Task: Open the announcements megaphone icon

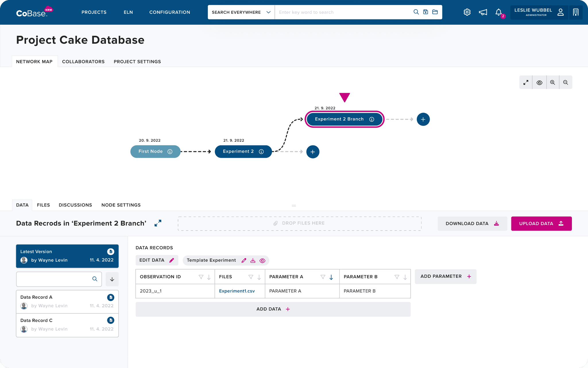Action: [483, 12]
